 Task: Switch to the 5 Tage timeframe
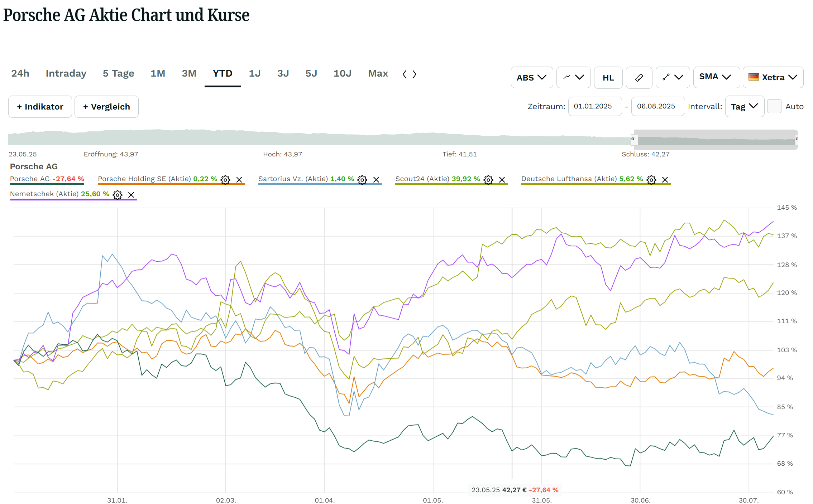[x=118, y=73]
